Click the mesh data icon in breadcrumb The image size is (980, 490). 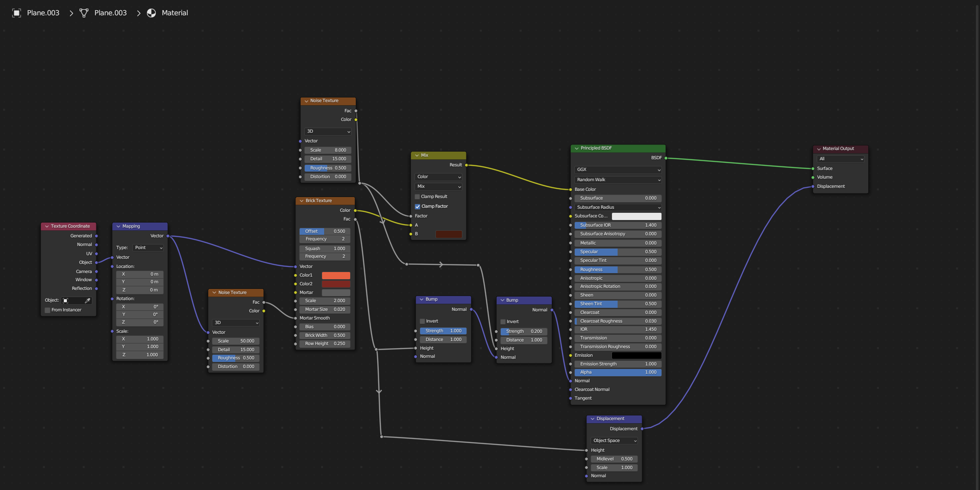[84, 13]
